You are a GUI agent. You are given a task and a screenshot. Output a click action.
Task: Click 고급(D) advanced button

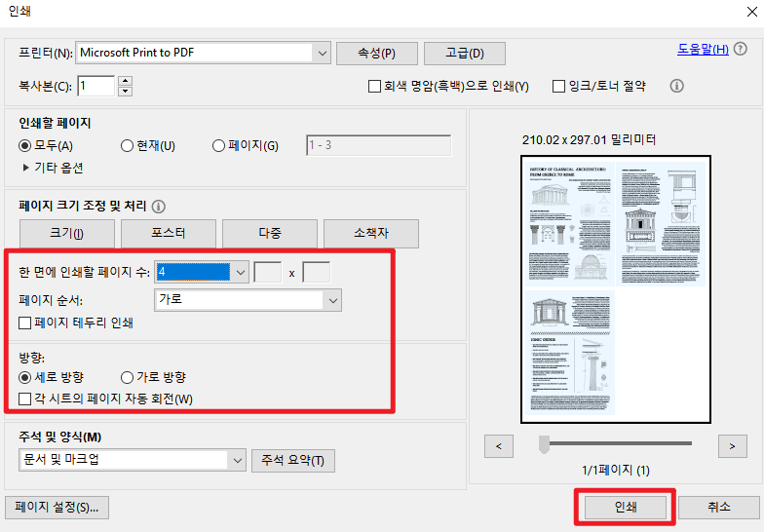click(464, 53)
